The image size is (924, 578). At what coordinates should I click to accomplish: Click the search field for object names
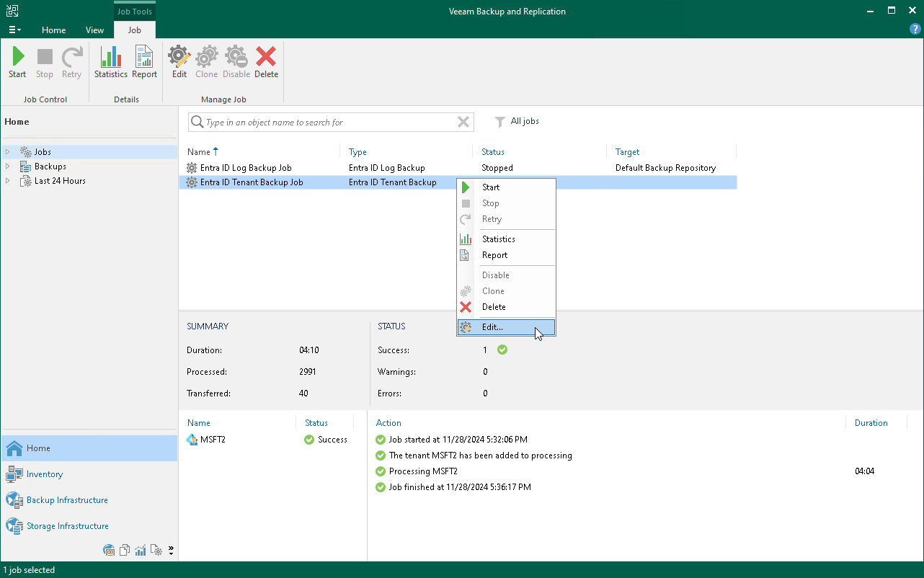tap(331, 123)
